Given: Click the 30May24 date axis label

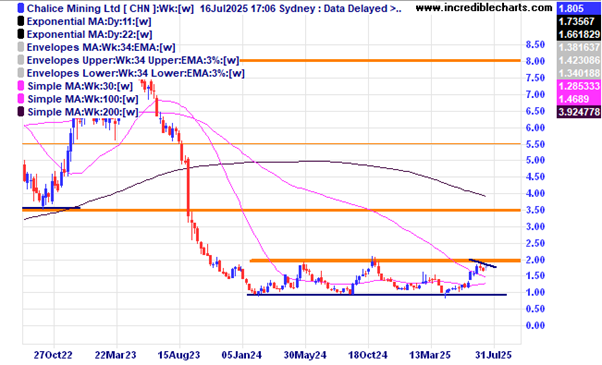Looking at the screenshot, I should [305, 355].
